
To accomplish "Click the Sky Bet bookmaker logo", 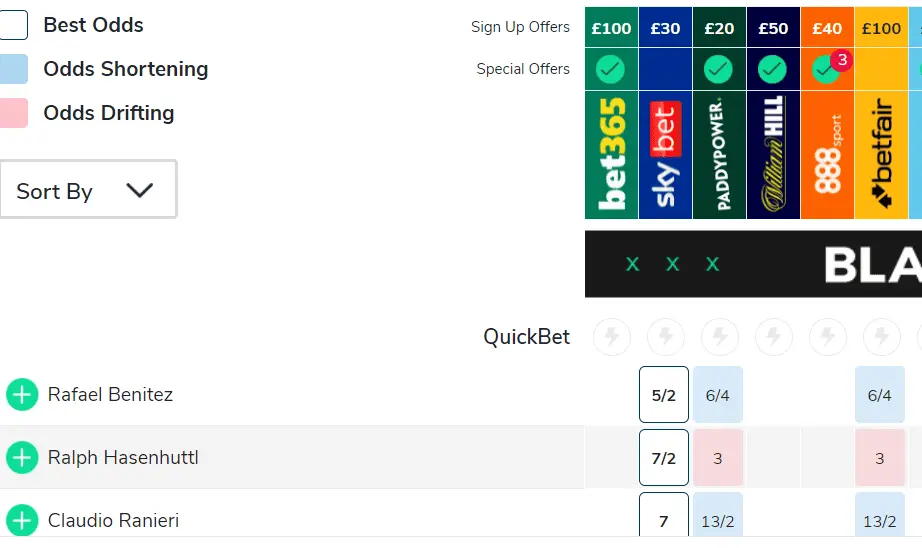I will point(665,155).
